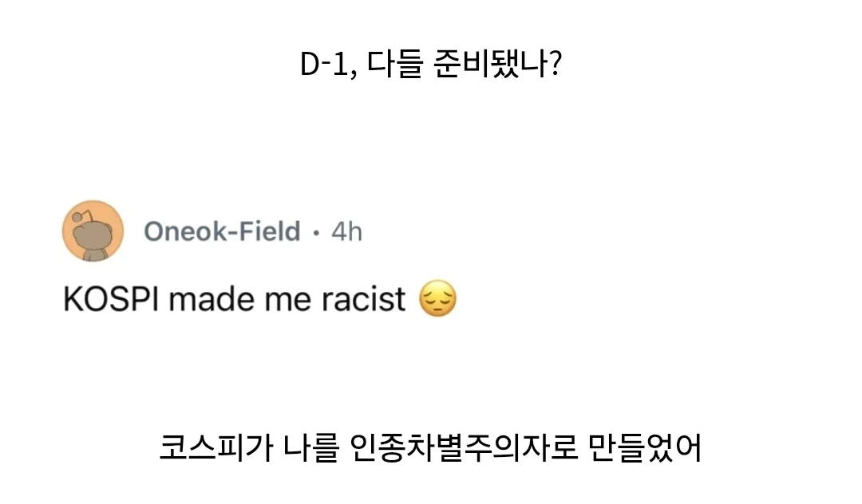Click the dot separator before 4h

tap(316, 233)
